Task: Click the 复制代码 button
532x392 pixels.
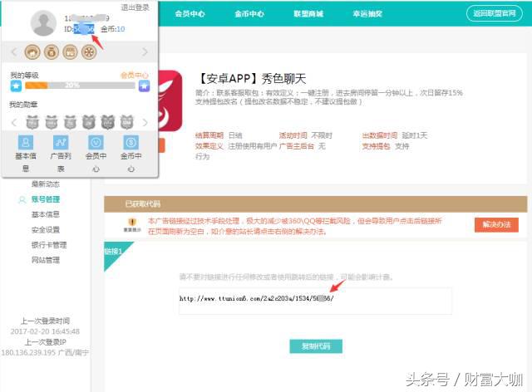Action: click(316, 346)
